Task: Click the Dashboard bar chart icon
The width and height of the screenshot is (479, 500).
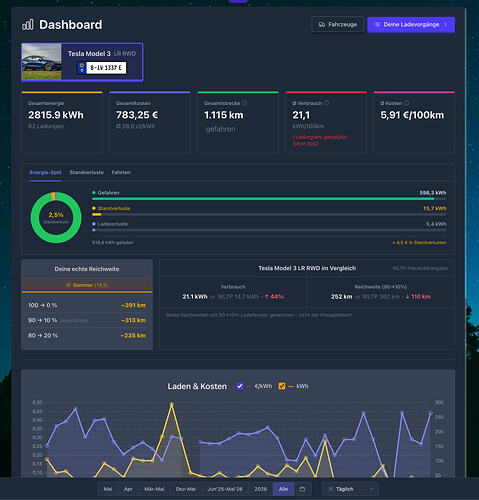Action: [x=28, y=25]
